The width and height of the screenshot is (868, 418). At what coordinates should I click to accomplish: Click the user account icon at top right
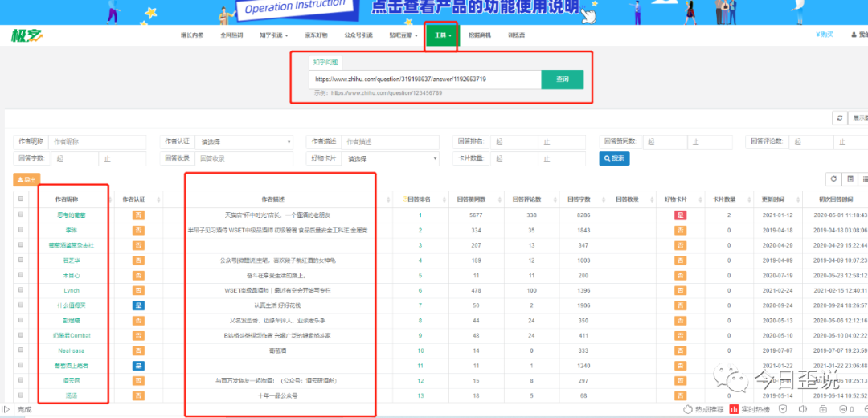854,35
